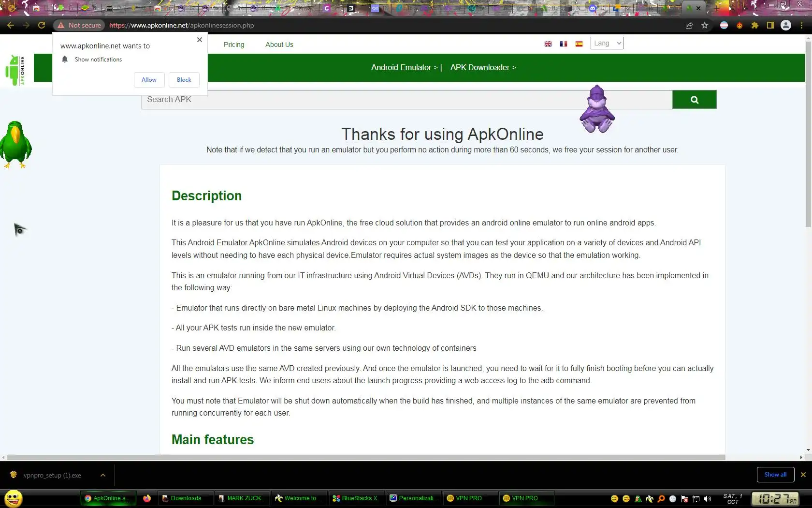Close the notification permission popup

point(200,40)
